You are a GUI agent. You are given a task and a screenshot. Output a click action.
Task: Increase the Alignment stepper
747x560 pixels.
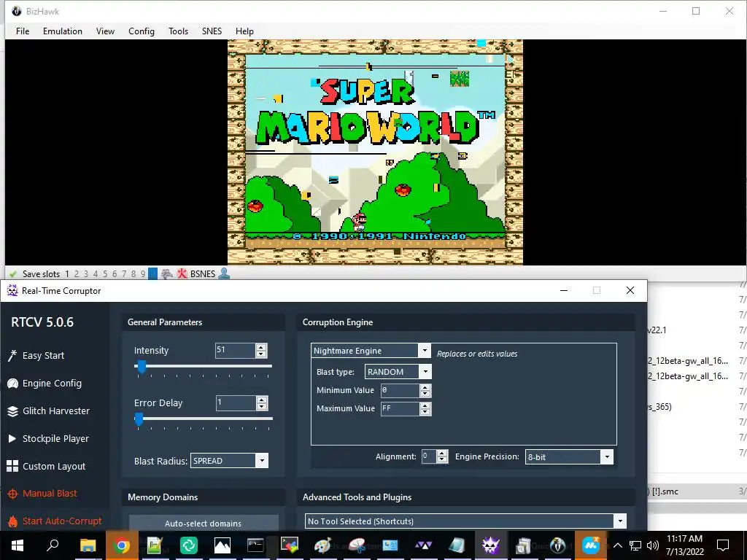(x=442, y=453)
